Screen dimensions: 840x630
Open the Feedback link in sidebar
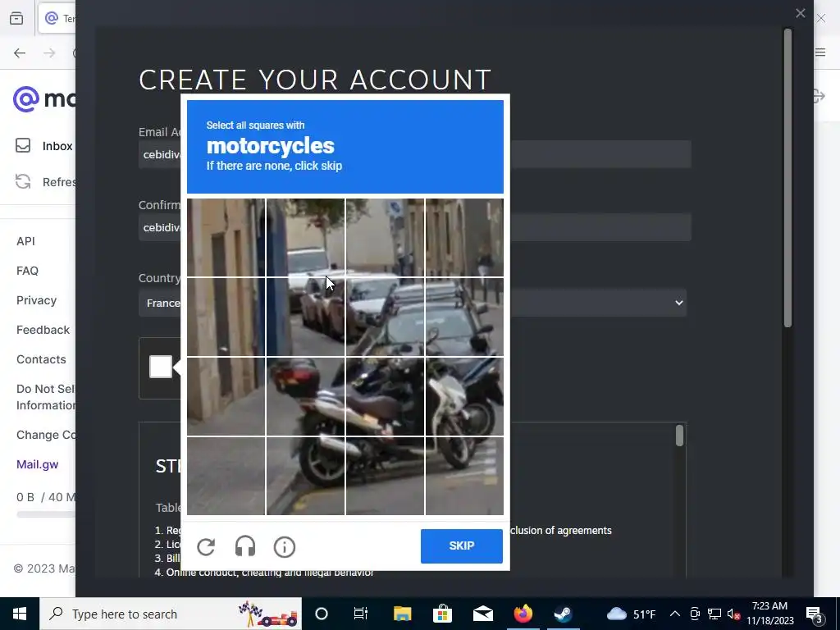point(43,330)
